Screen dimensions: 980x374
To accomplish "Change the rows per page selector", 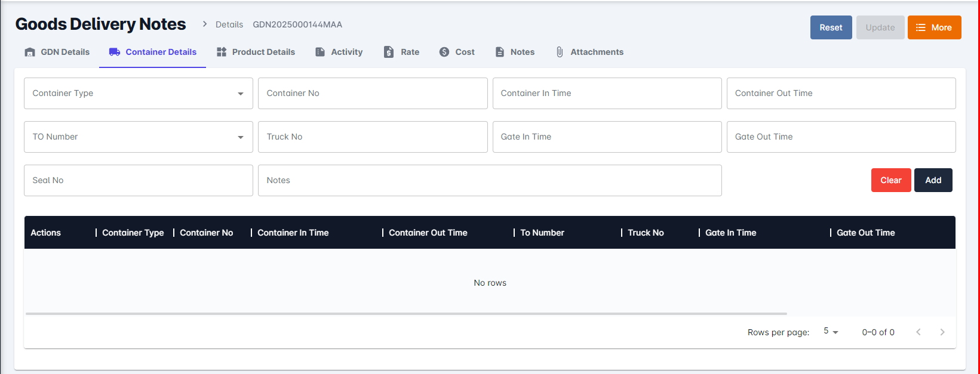I will [x=831, y=332].
